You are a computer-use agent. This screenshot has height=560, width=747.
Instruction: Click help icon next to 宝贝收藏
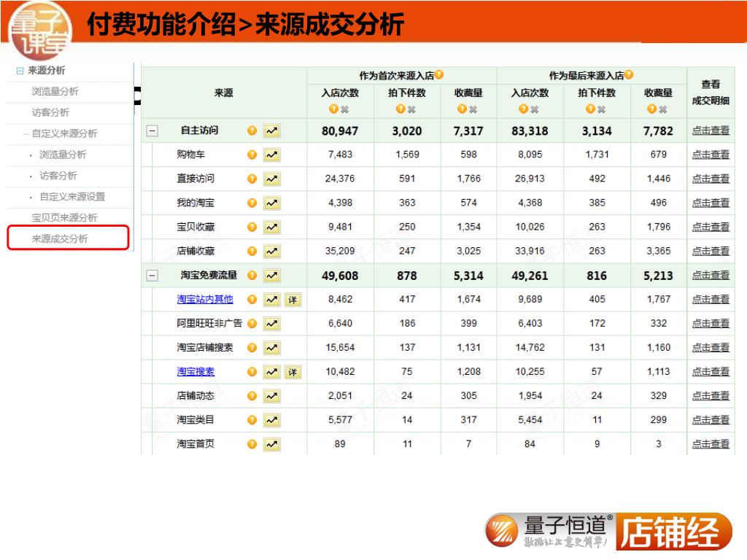click(252, 227)
